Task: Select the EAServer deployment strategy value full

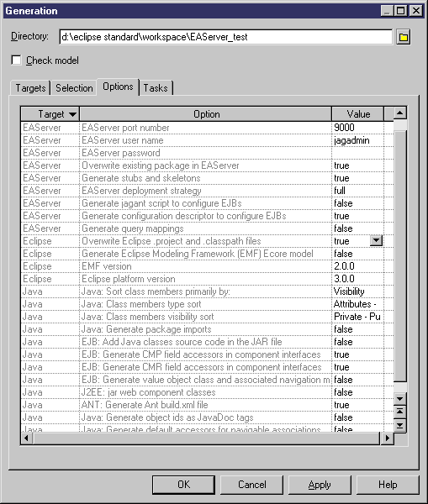Action: tap(357, 191)
